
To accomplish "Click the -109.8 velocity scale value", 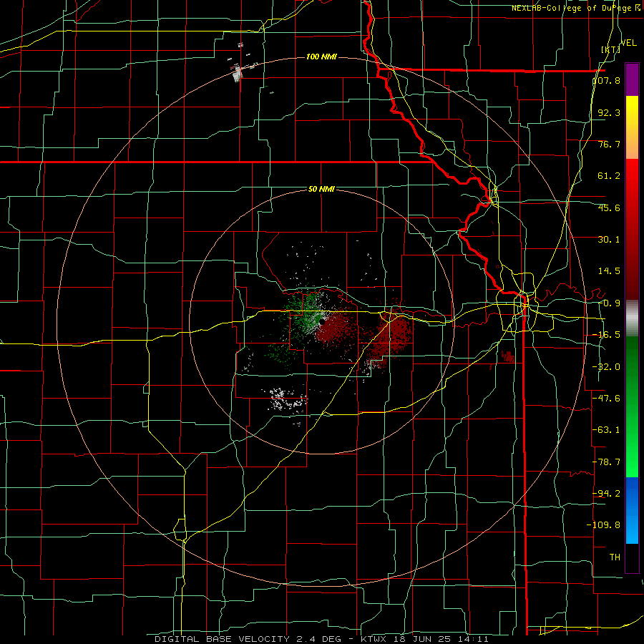I will [604, 525].
